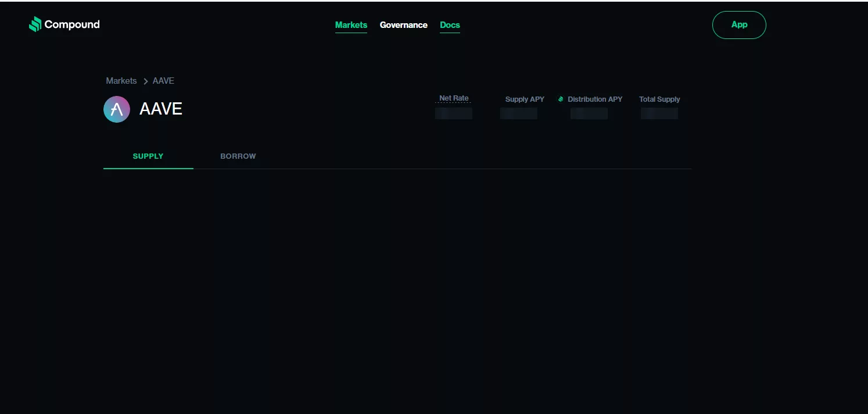Click the Compound logo icon
The height and width of the screenshot is (414, 868).
pos(35,24)
